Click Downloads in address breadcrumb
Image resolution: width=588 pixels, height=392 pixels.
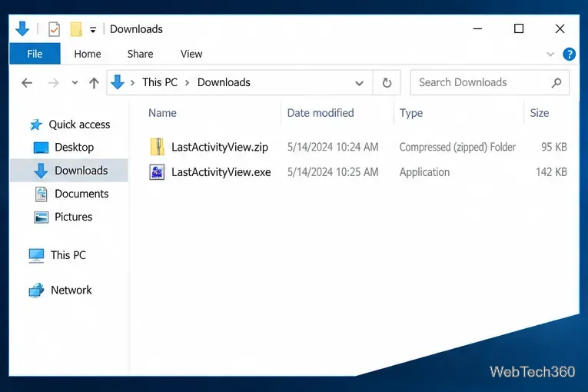tap(224, 82)
